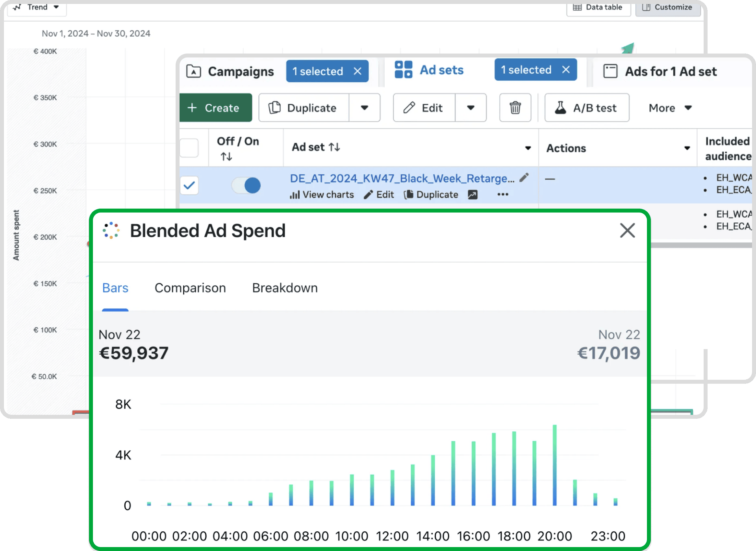756x551 pixels.
Task: Click the Customize button
Action: coord(668,7)
